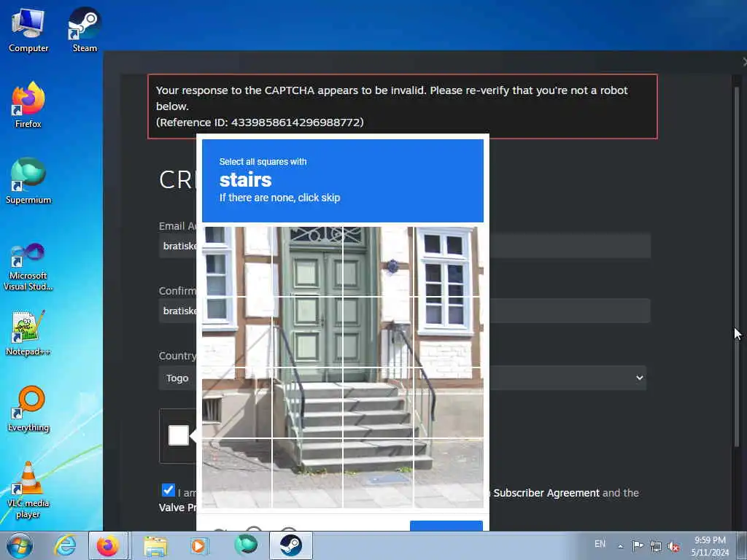Screen dimensions: 747x560
Task: Select the VLC media player desktop shortcut
Action: 28,490
